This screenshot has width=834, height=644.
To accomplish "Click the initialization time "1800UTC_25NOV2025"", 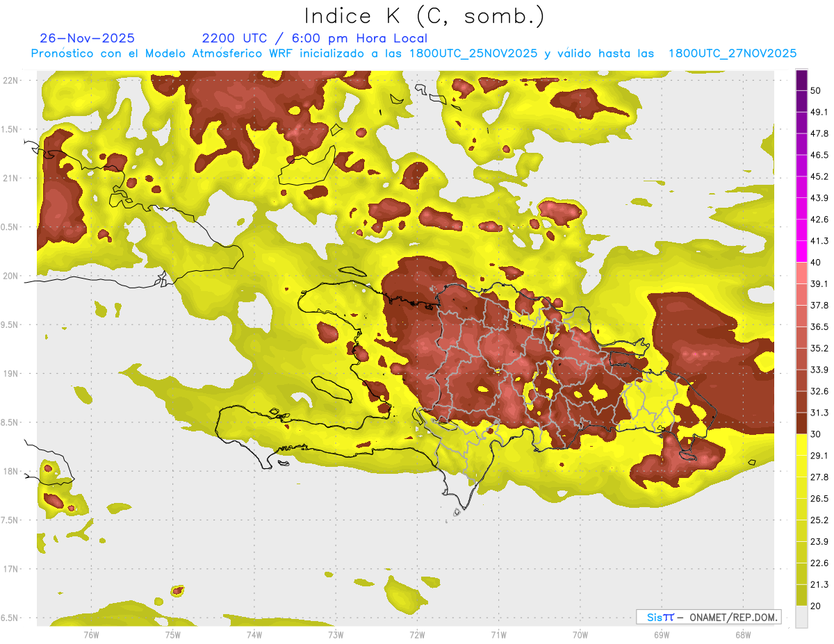I will 473,53.
